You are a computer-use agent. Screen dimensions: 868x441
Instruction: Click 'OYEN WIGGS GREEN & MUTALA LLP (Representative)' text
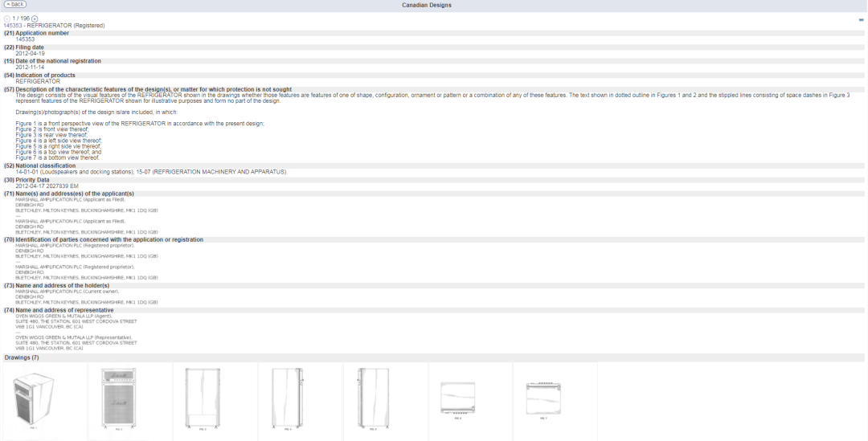click(74, 337)
